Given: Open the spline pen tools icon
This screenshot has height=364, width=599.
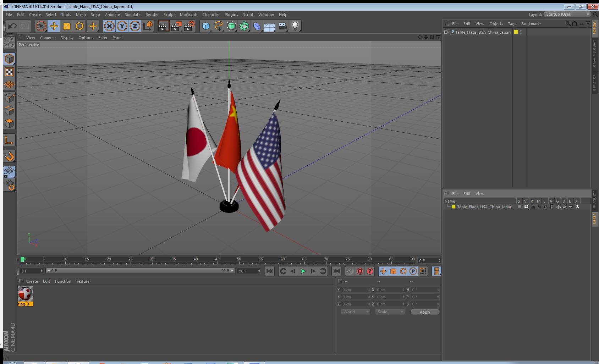Looking at the screenshot, I should (x=219, y=26).
